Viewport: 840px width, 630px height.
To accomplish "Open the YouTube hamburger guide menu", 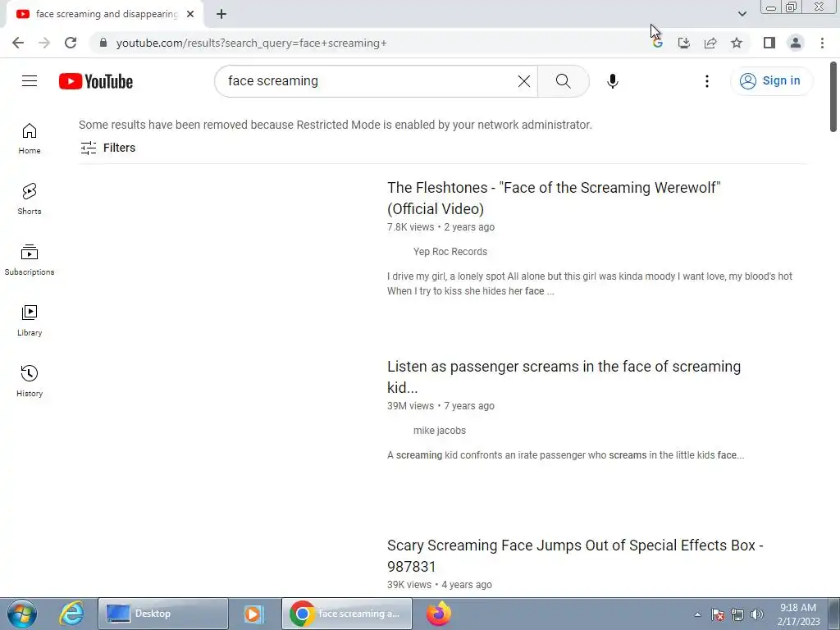I will pos(30,81).
